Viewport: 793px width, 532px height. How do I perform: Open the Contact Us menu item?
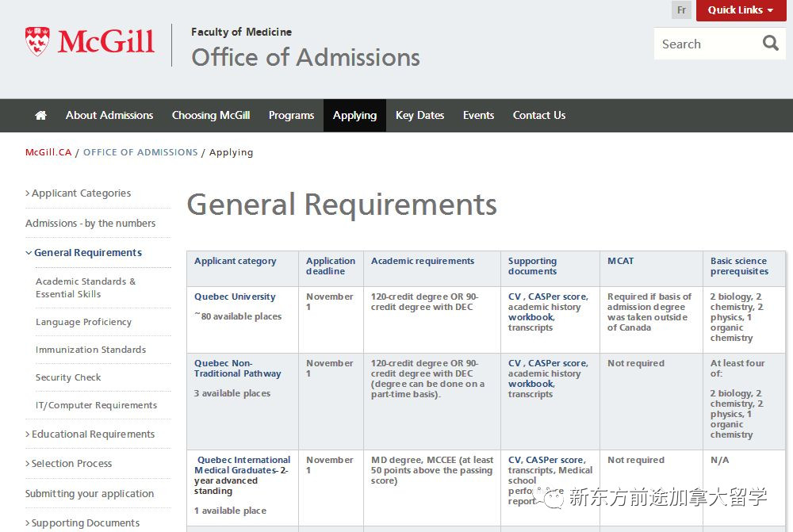click(539, 115)
